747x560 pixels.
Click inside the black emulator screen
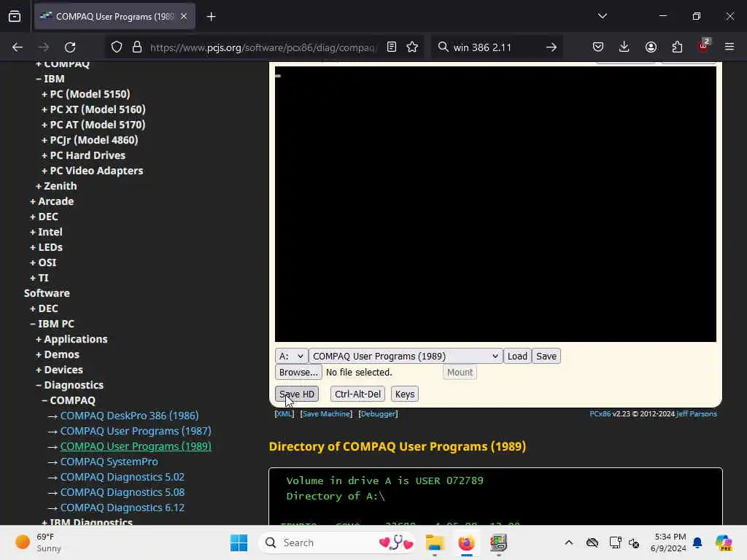click(x=495, y=204)
